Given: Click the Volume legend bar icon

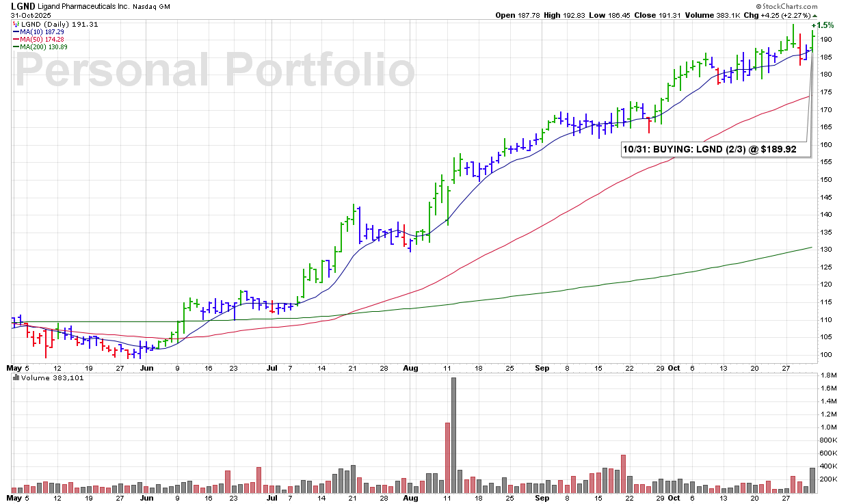Looking at the screenshot, I should (x=14, y=378).
